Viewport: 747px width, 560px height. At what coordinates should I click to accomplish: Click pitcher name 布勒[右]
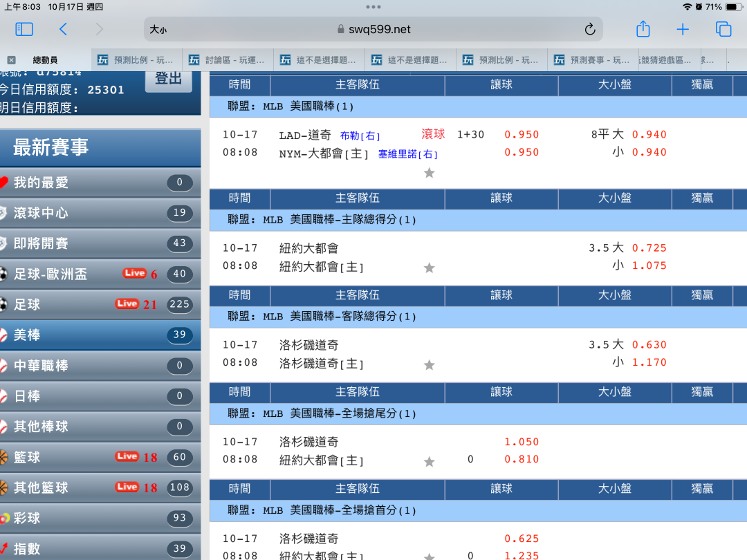[x=360, y=136]
